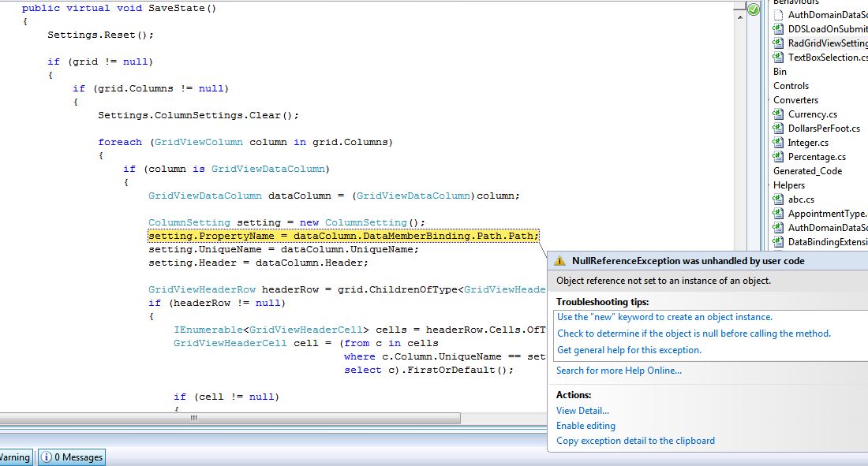Click the line 'if (headerRow != null)'

tap(217, 304)
